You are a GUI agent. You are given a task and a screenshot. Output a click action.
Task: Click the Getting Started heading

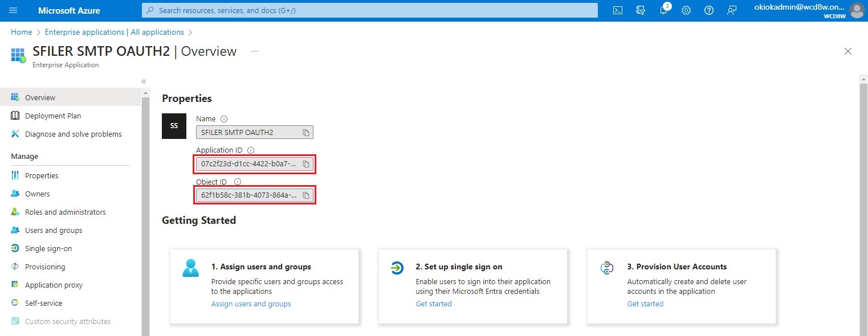(199, 220)
